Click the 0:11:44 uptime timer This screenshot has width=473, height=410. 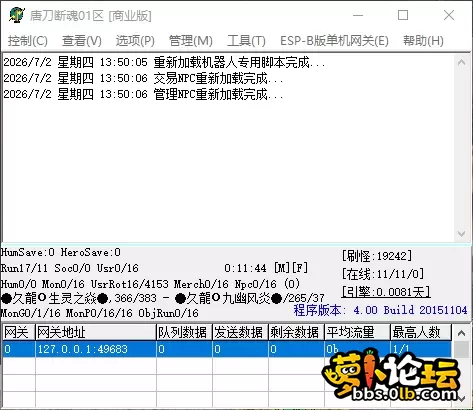click(245, 268)
